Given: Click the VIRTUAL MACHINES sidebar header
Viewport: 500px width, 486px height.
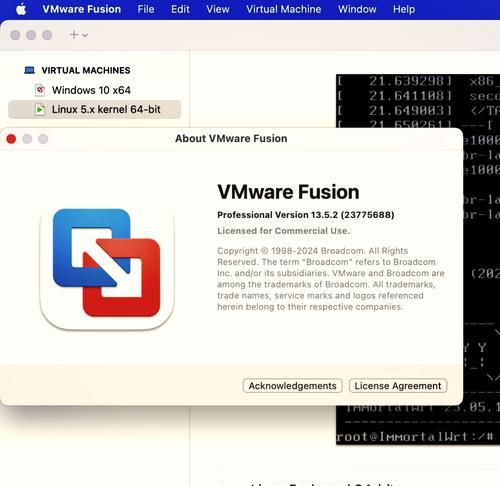Looking at the screenshot, I should pyautogui.click(x=86, y=70).
